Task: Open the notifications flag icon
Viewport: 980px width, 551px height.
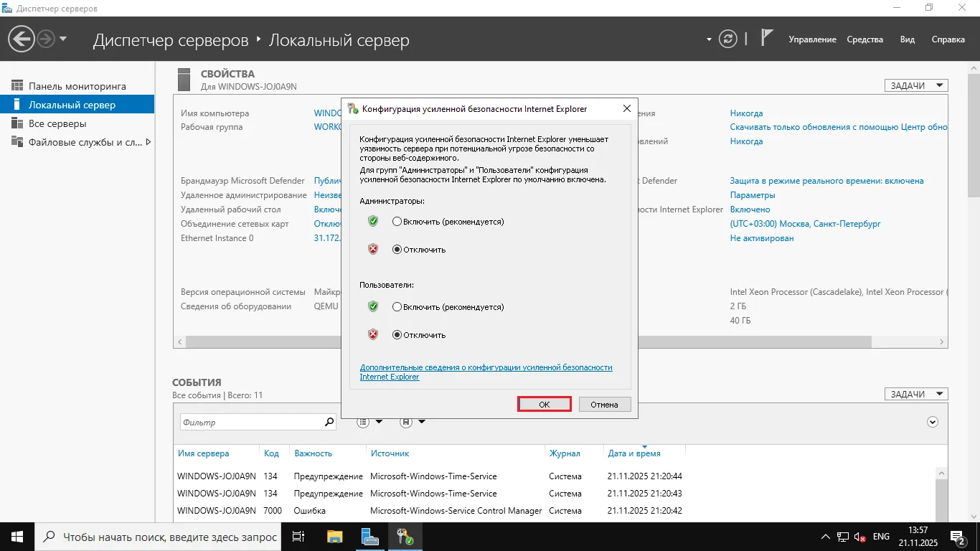Action: point(767,38)
